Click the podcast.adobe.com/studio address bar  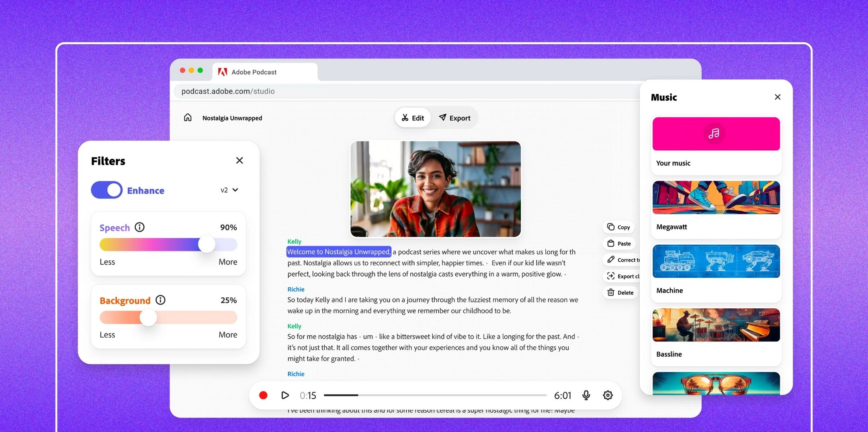click(x=406, y=91)
